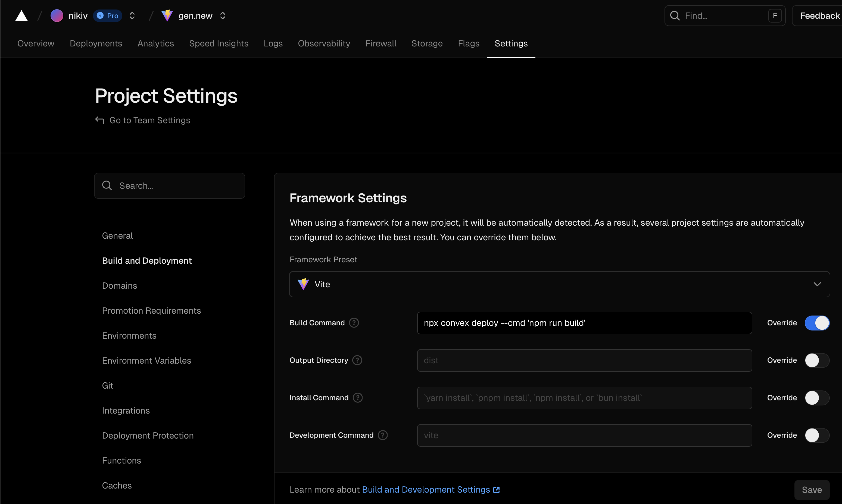Open Integrations settings
This screenshot has height=504, width=842.
[126, 411]
